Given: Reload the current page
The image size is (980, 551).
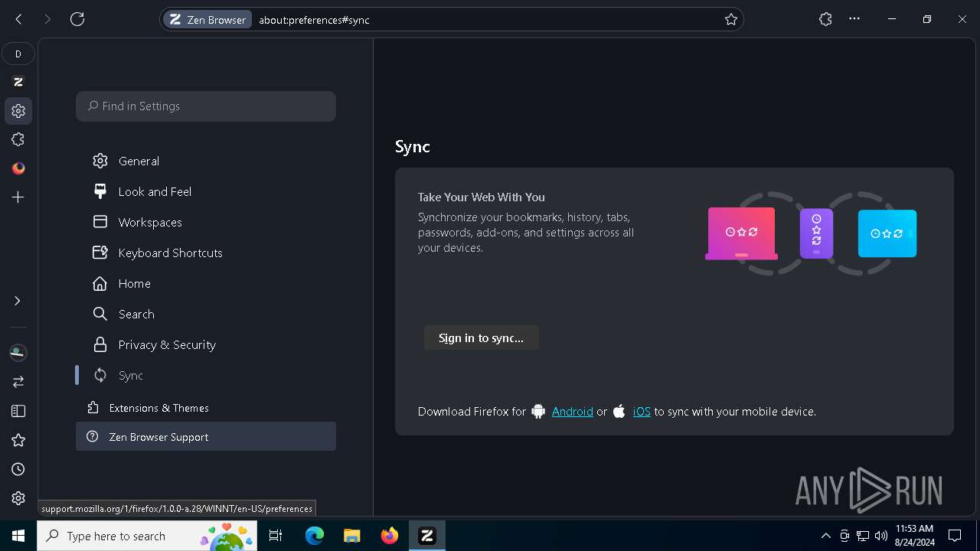Looking at the screenshot, I should 77,19.
